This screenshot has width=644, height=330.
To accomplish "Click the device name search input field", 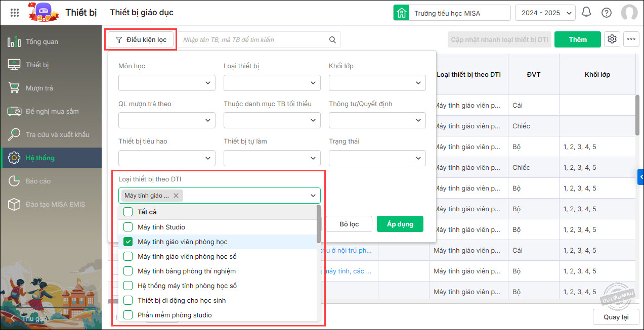I will 253,40.
